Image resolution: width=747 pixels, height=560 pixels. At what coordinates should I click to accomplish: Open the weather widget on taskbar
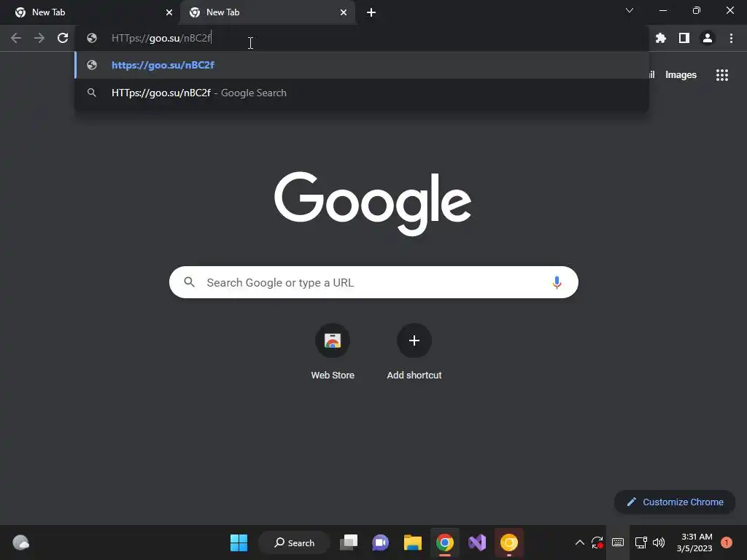20,542
